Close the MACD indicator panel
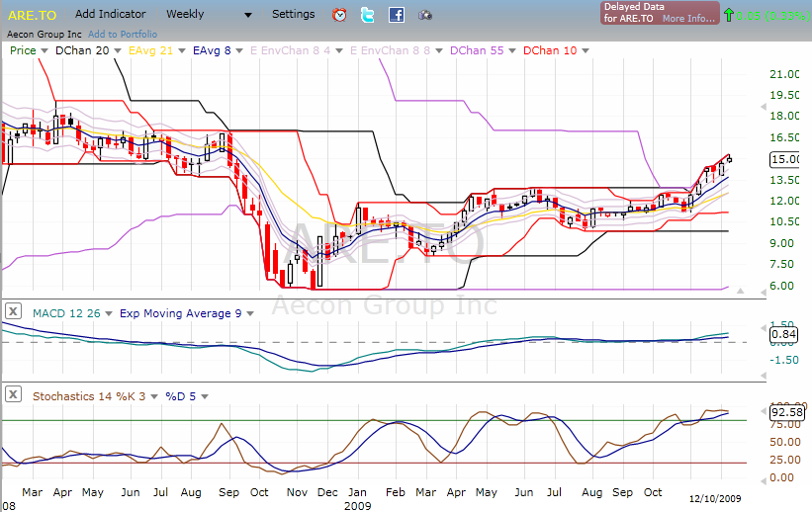This screenshot has height=512, width=812. tap(13, 311)
